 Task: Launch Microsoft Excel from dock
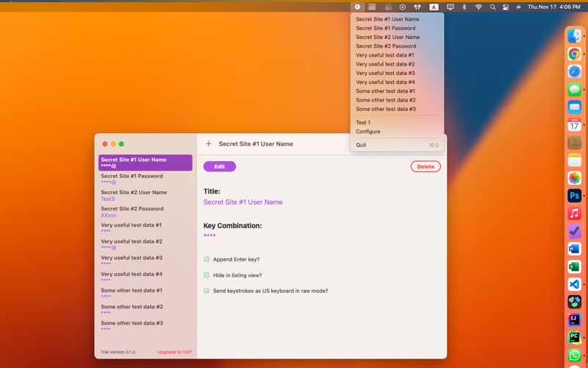(574, 266)
